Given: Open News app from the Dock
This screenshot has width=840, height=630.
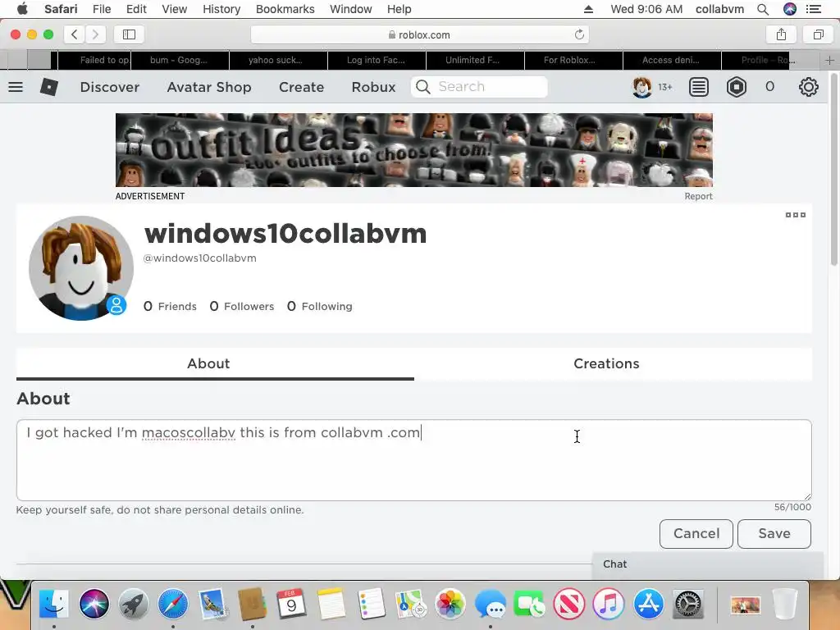Looking at the screenshot, I should (568, 604).
